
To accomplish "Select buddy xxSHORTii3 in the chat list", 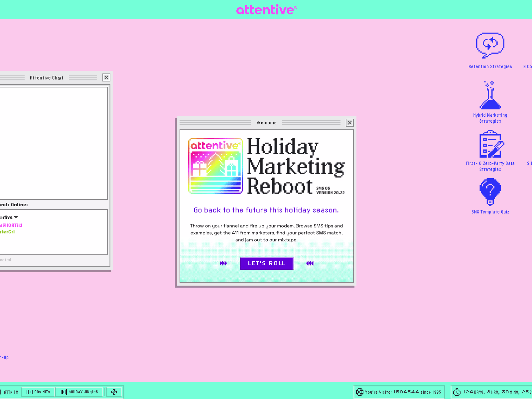I will pos(11,225).
